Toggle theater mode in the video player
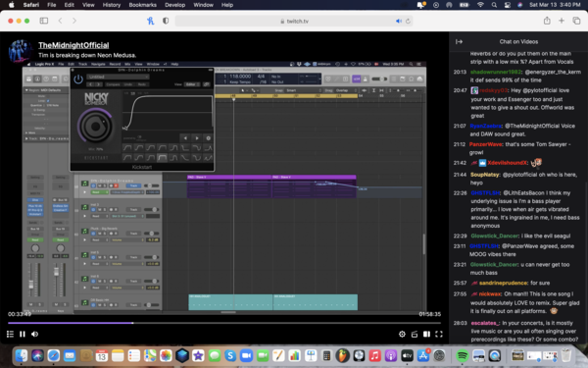This screenshot has height=368, width=588. point(426,334)
